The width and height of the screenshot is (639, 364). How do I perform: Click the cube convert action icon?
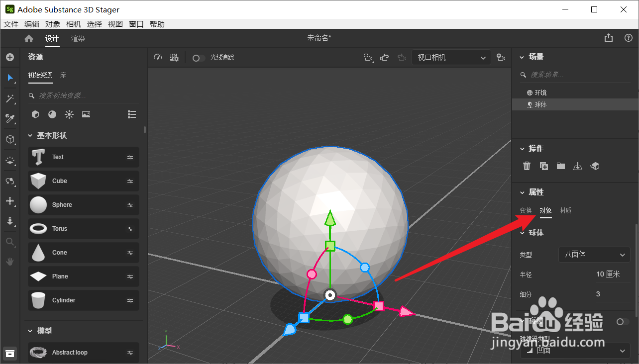coord(594,166)
